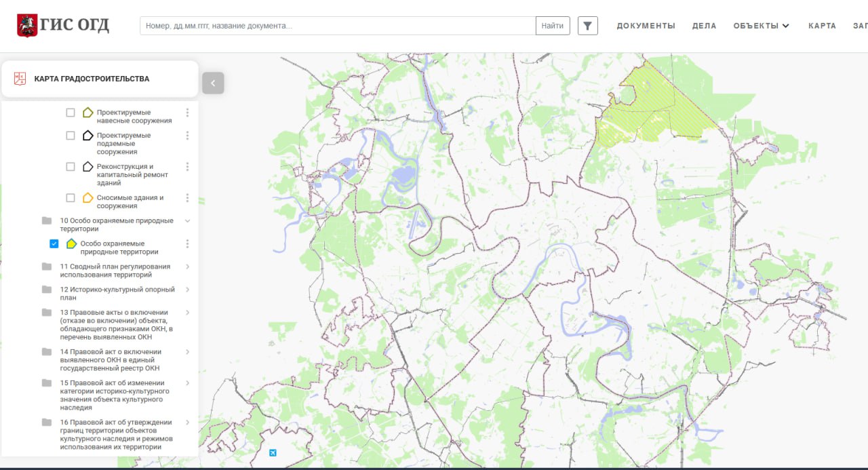Click the КАРТА ГРАДОСТРОИТЕЛЬСТВА panel title
This screenshot has height=470, width=868.
(92, 79)
